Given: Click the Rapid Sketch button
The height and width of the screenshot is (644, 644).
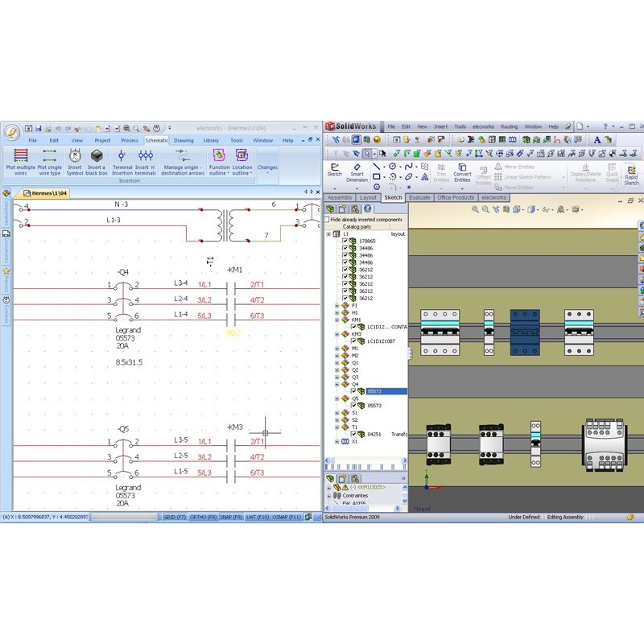Looking at the screenshot, I should point(631,175).
